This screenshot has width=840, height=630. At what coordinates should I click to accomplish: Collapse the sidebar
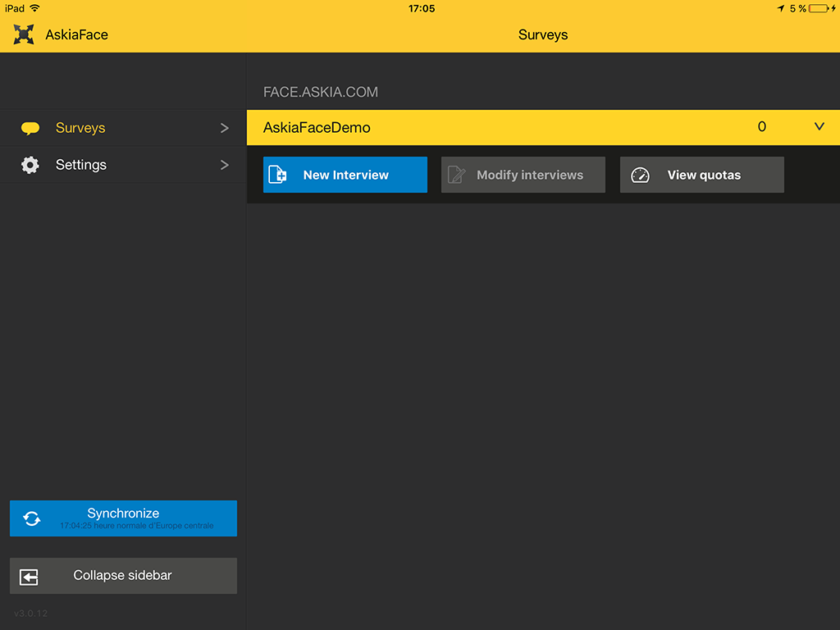coord(123,576)
